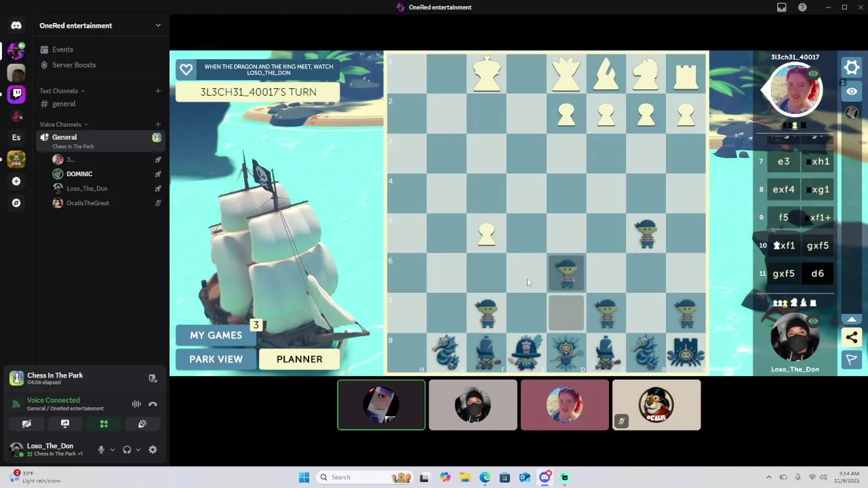Toggle activities launcher button
This screenshot has width=868, height=488.
[x=104, y=424]
